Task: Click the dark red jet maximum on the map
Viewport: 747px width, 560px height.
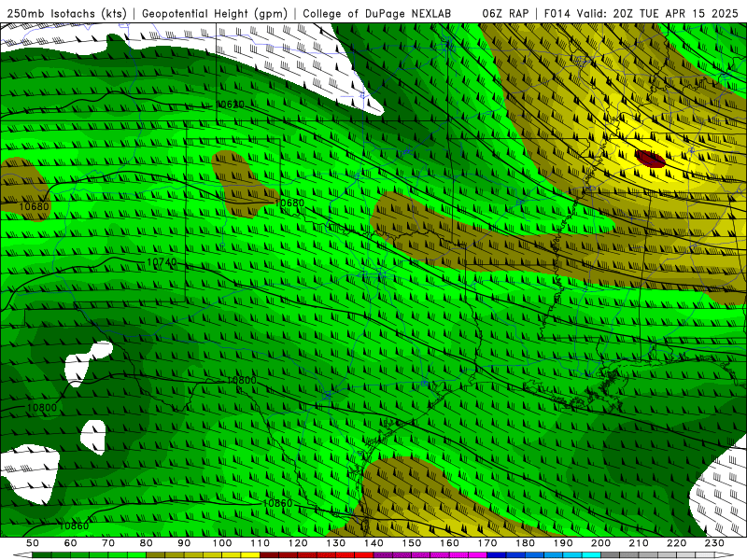Action: coord(650,159)
